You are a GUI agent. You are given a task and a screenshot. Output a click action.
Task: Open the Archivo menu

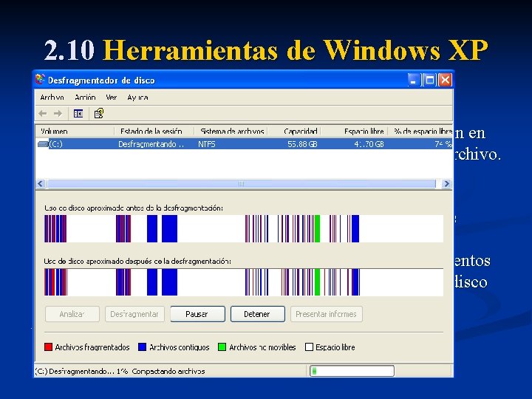click(x=52, y=98)
